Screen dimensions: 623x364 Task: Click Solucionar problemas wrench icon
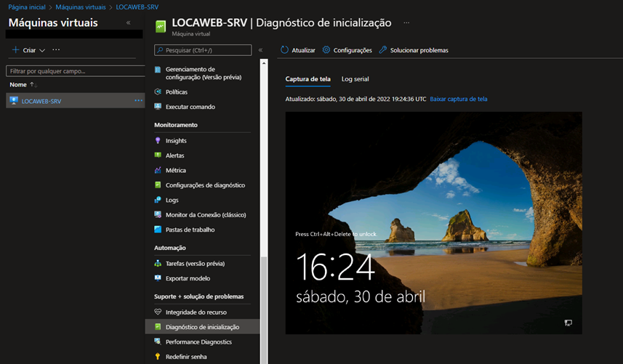382,50
